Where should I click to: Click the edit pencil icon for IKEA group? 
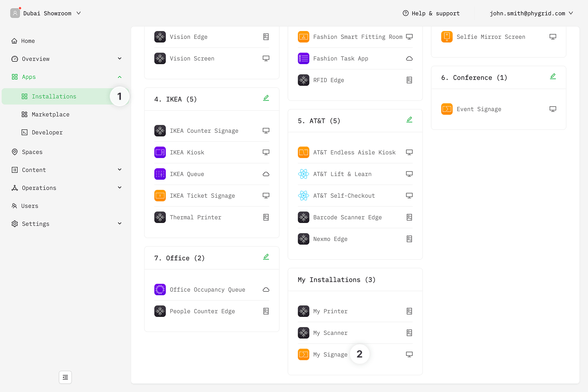[266, 98]
